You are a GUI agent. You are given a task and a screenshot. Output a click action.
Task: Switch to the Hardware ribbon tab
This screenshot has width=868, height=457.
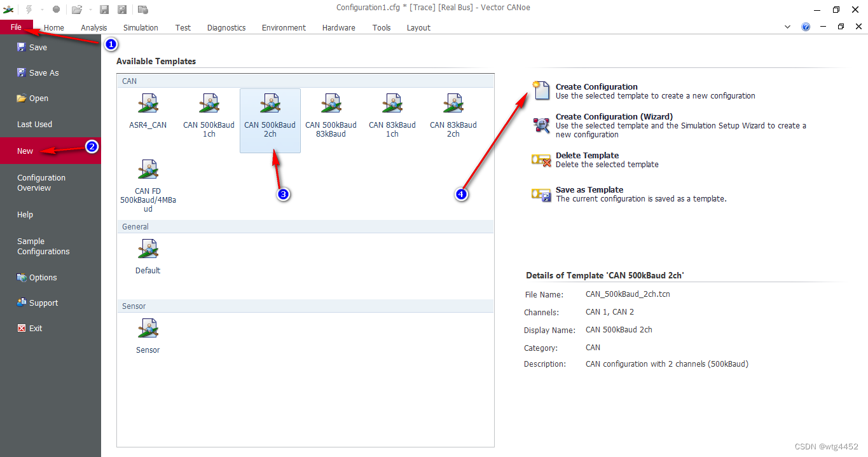339,27
